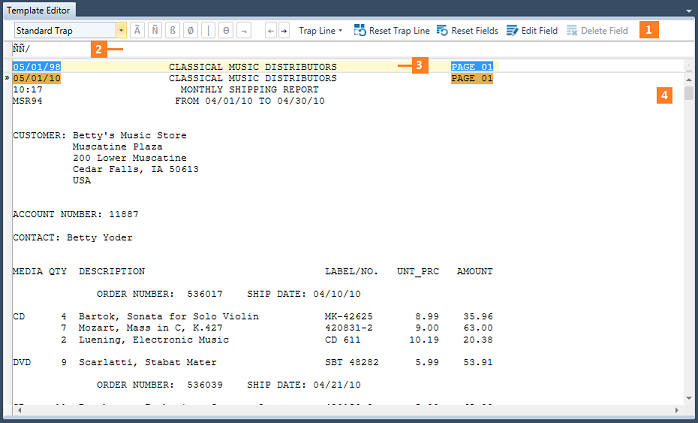The width and height of the screenshot is (698, 423).
Task: Click the vertical scrollbar thumb
Action: (x=689, y=94)
